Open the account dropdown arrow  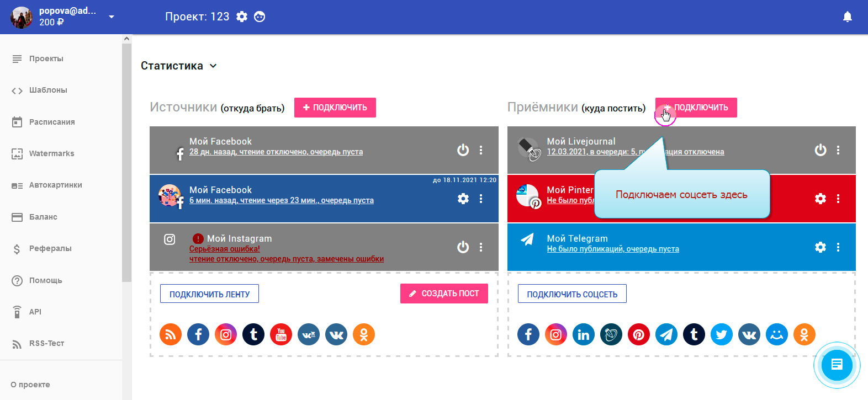pos(112,17)
